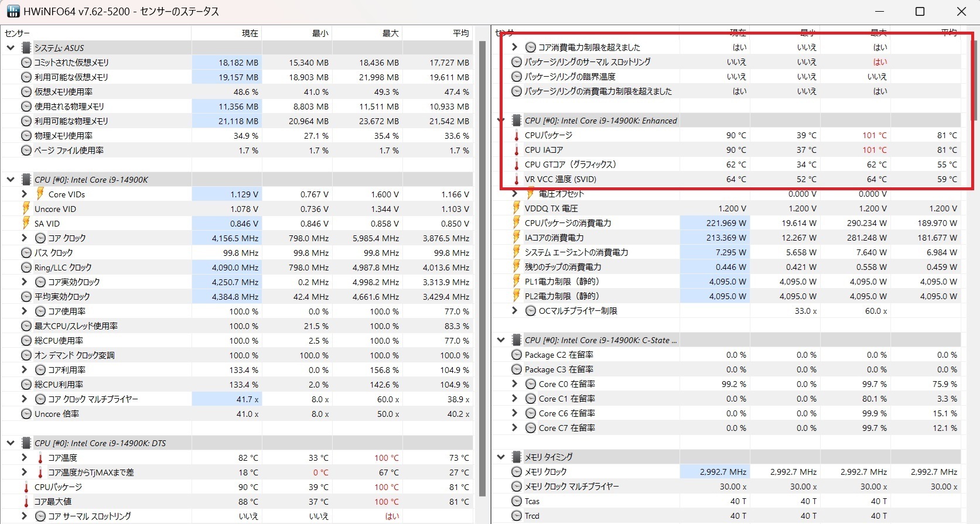Click the 4,156.5 MHz current value cell
The image size is (980, 524).
tap(227, 238)
